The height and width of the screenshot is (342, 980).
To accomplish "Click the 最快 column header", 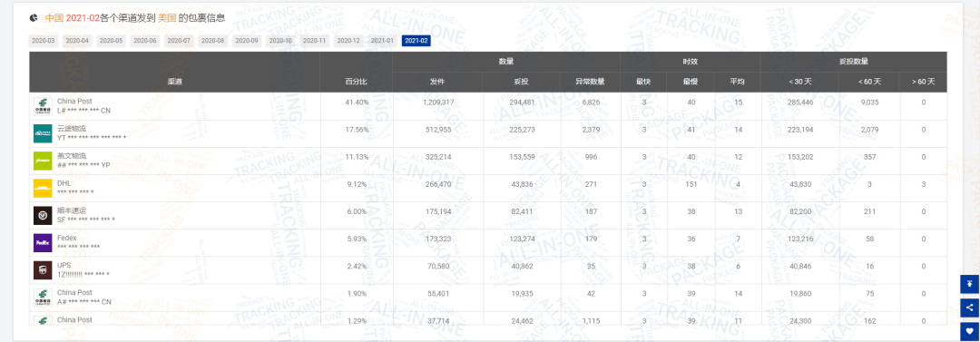I will tap(643, 82).
